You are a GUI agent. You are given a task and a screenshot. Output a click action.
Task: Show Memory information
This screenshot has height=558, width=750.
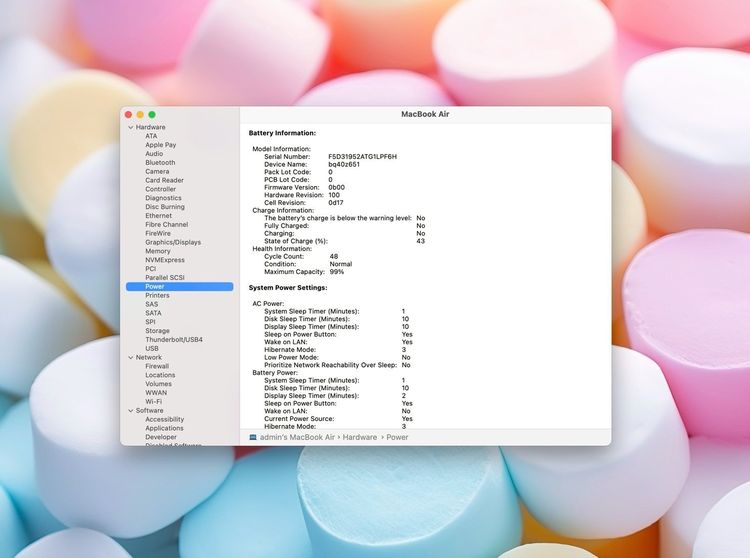pos(158,251)
